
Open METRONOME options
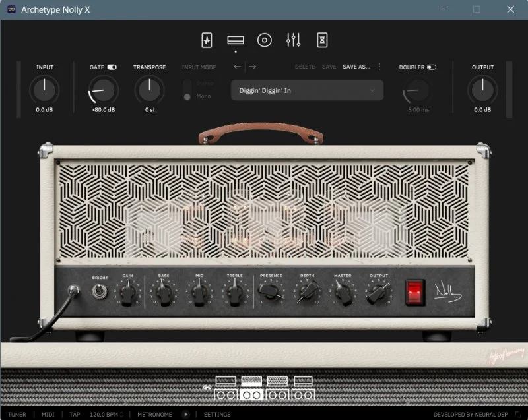(x=154, y=415)
